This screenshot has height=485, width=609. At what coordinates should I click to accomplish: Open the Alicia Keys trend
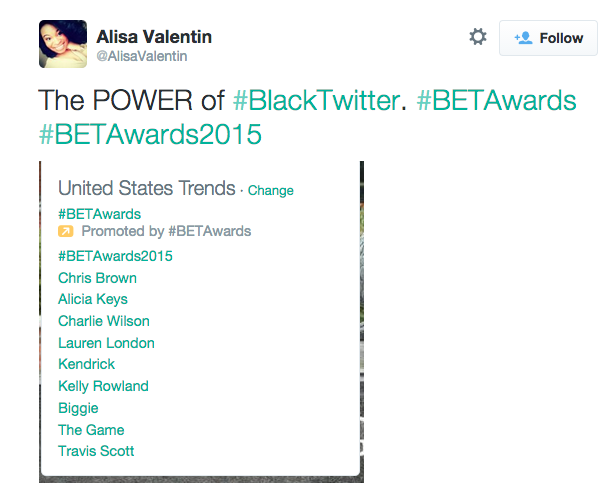(93, 299)
